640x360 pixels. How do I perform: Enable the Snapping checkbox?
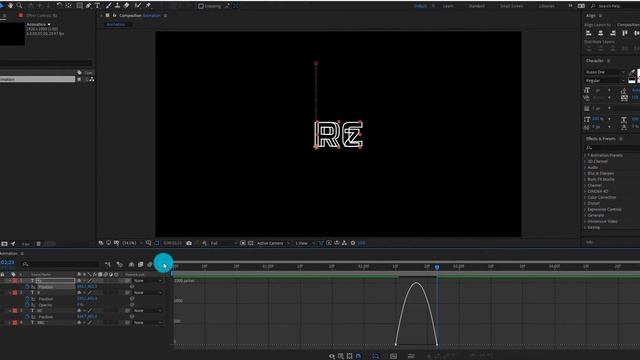pyautogui.click(x=201, y=6)
